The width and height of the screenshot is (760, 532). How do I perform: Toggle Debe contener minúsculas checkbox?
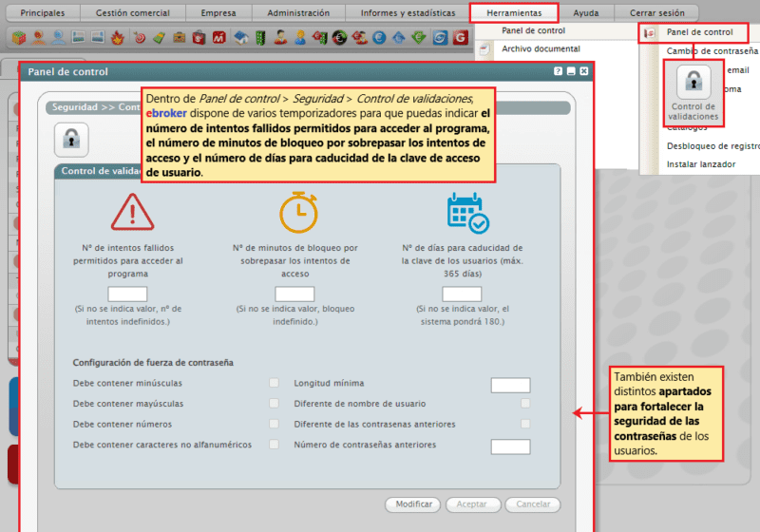point(274,383)
